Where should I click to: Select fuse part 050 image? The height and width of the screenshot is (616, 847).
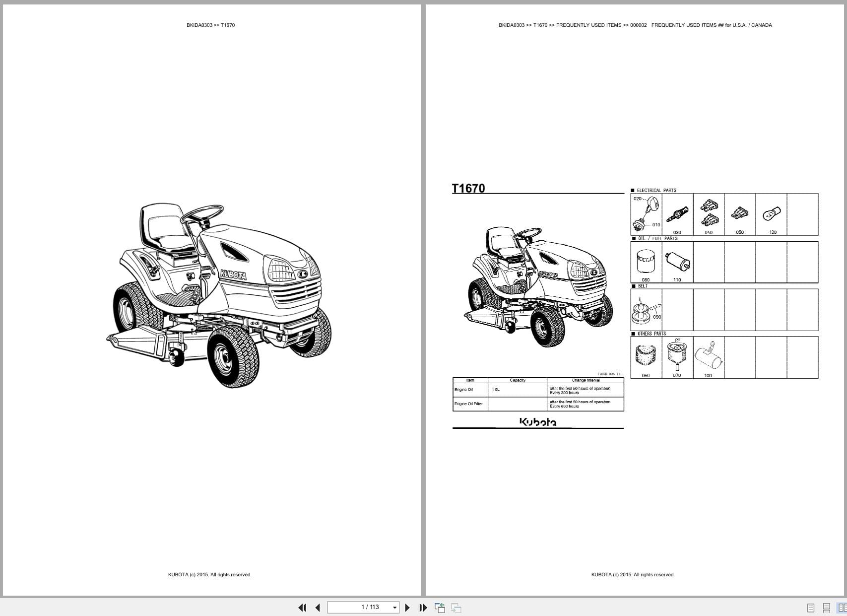point(740,214)
